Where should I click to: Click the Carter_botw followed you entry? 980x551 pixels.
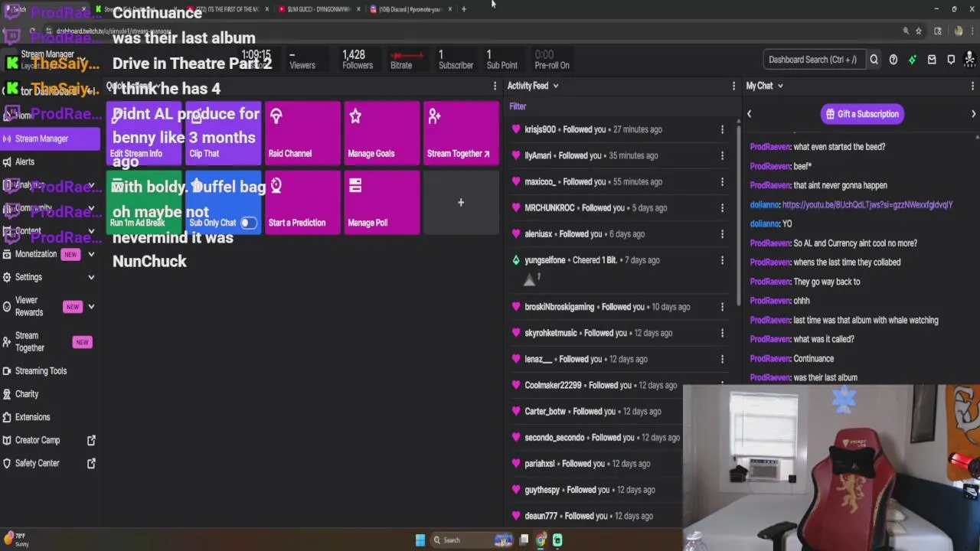(596, 412)
